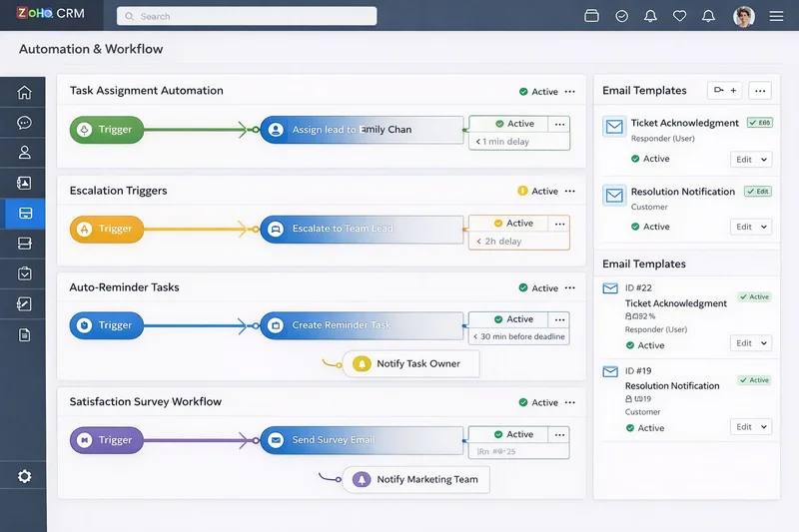The width and height of the screenshot is (799, 532).
Task: Select Assign lead to Emily Chan action
Action: click(x=362, y=130)
